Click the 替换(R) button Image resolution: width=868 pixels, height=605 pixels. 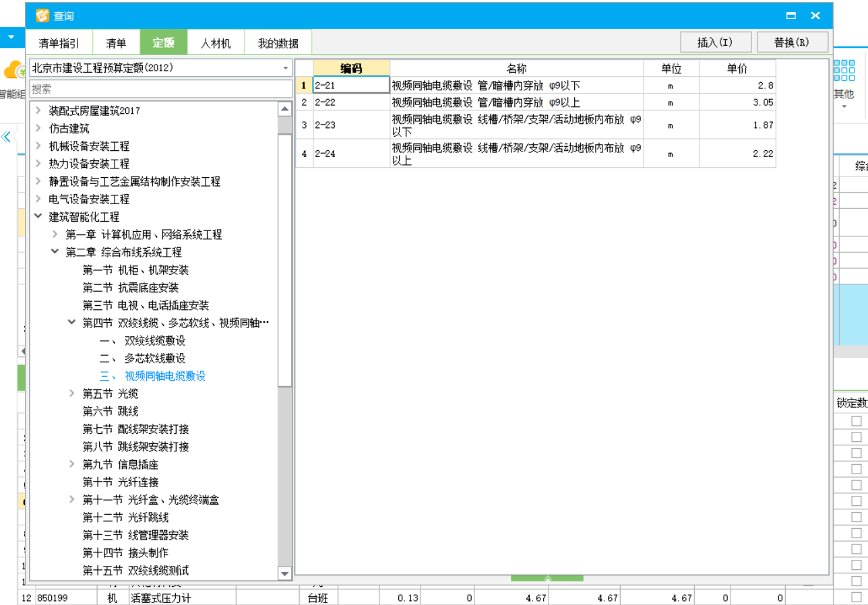pos(792,42)
